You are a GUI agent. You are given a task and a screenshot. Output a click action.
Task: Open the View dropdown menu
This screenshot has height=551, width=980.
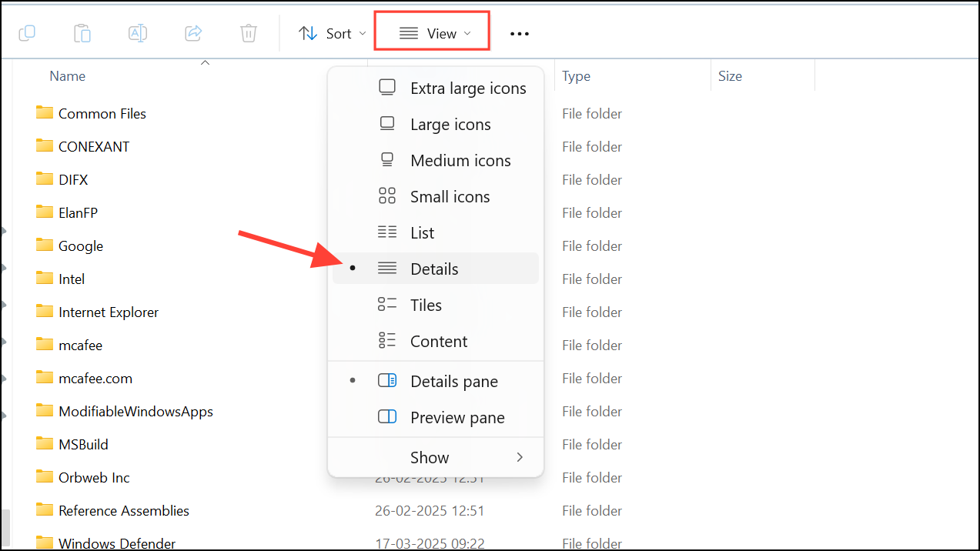(x=431, y=31)
